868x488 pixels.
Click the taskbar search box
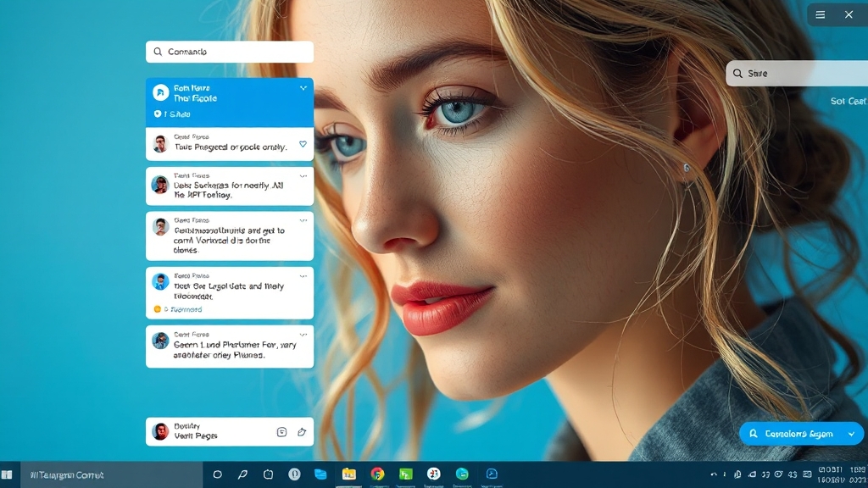(110, 475)
